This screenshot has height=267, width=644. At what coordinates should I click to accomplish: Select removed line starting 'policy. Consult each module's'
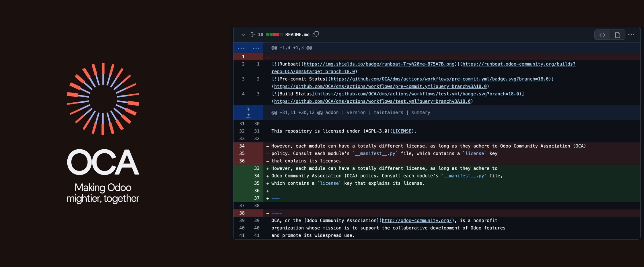coord(384,154)
